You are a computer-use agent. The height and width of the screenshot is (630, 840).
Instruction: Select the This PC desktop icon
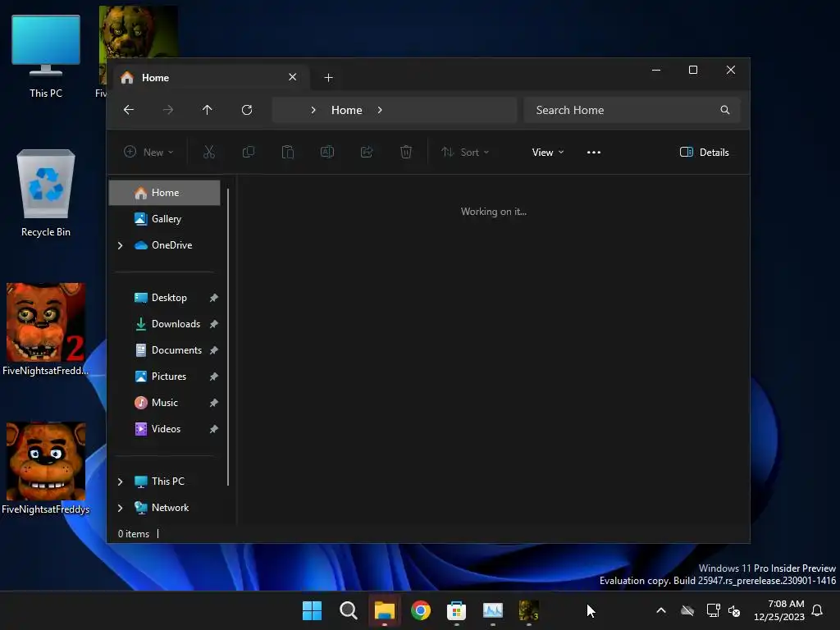coord(46,57)
